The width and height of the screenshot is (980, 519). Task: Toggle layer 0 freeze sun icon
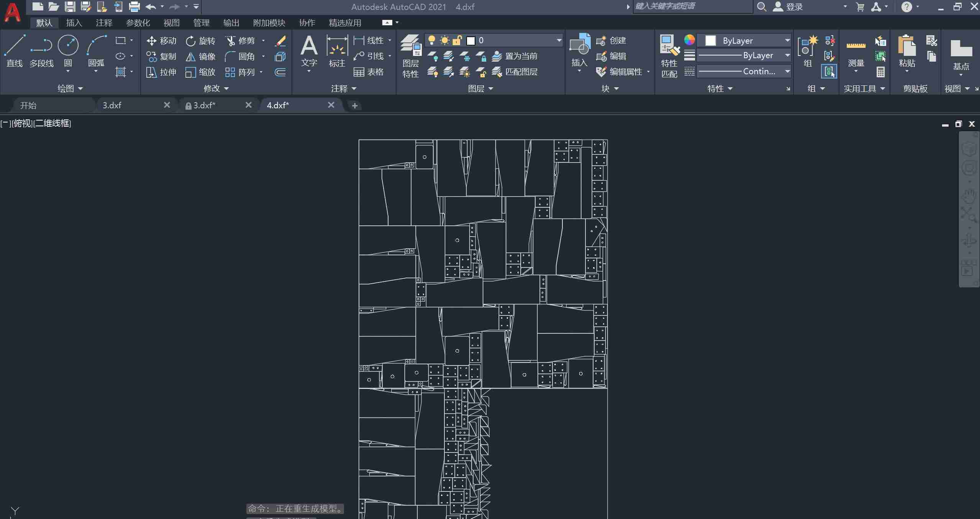(444, 40)
